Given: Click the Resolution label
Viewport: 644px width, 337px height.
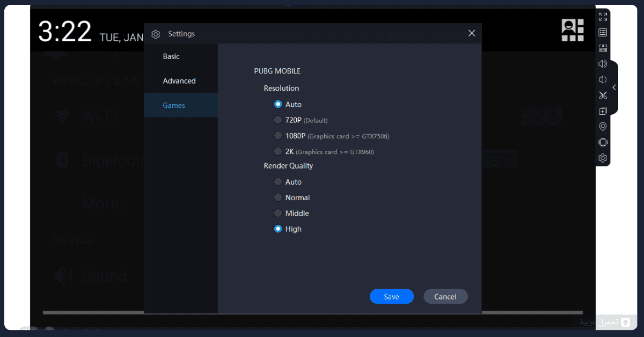Looking at the screenshot, I should (x=281, y=88).
